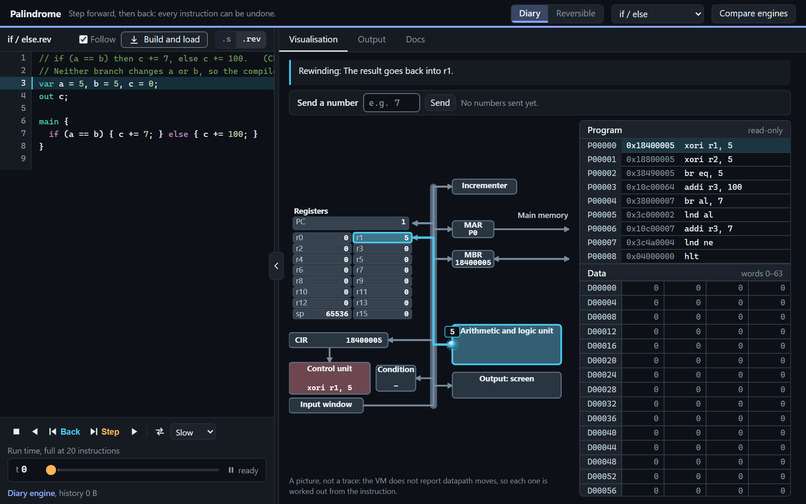Screen dimensions: 806x504
Task: Click the Condition block
Action: tap(395, 377)
